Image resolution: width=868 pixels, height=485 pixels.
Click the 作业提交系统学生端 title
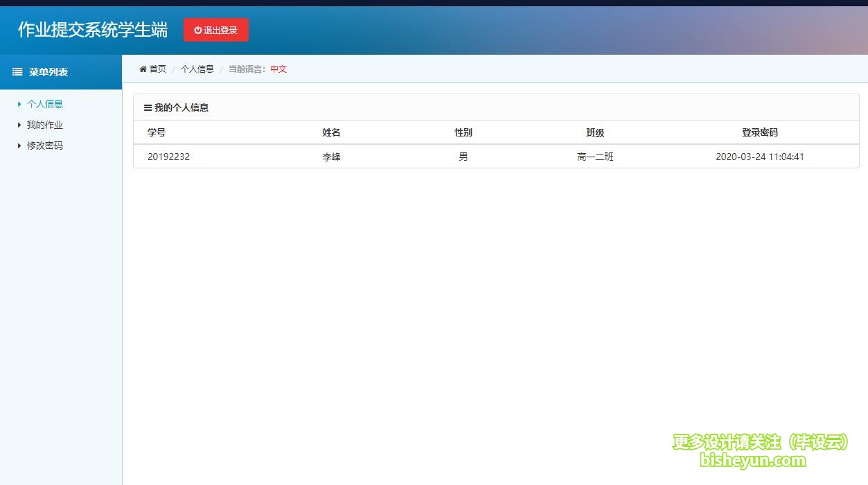(x=93, y=30)
